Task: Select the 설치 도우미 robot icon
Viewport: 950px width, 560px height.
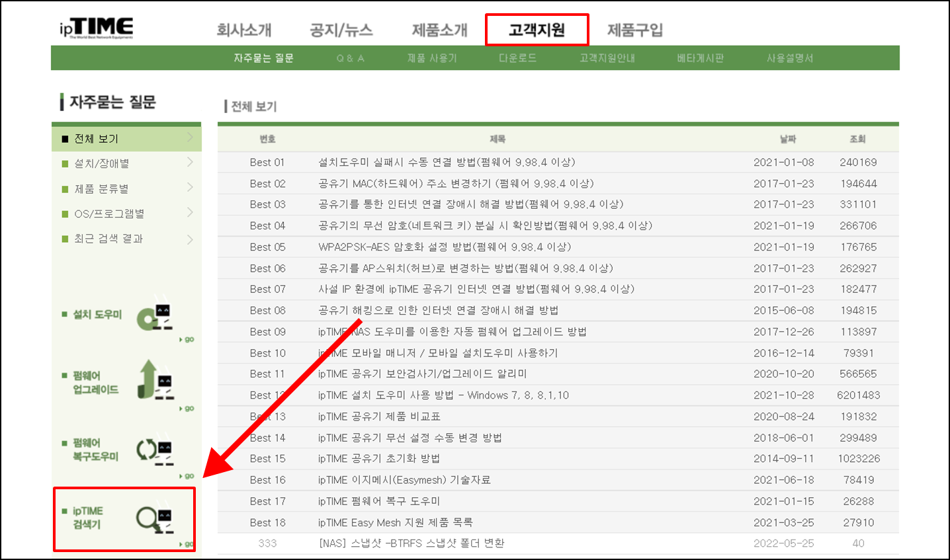Action: point(153,316)
